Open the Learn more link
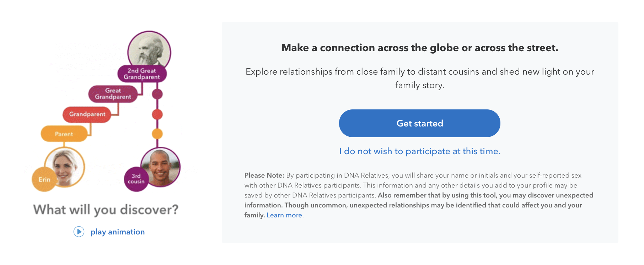 tap(285, 215)
